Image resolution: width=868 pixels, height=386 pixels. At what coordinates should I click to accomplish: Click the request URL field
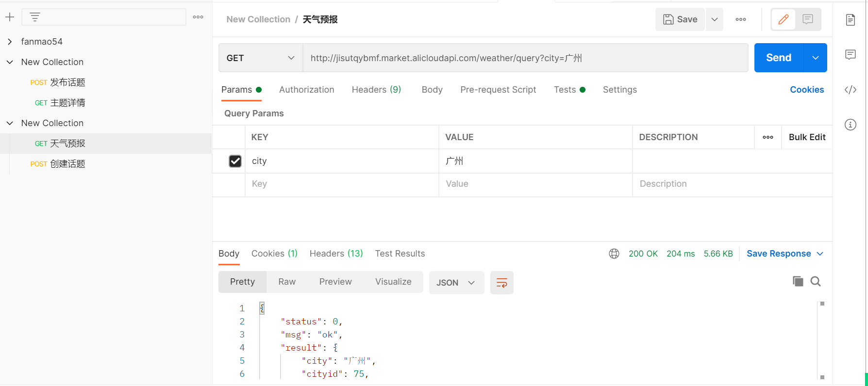[525, 58]
